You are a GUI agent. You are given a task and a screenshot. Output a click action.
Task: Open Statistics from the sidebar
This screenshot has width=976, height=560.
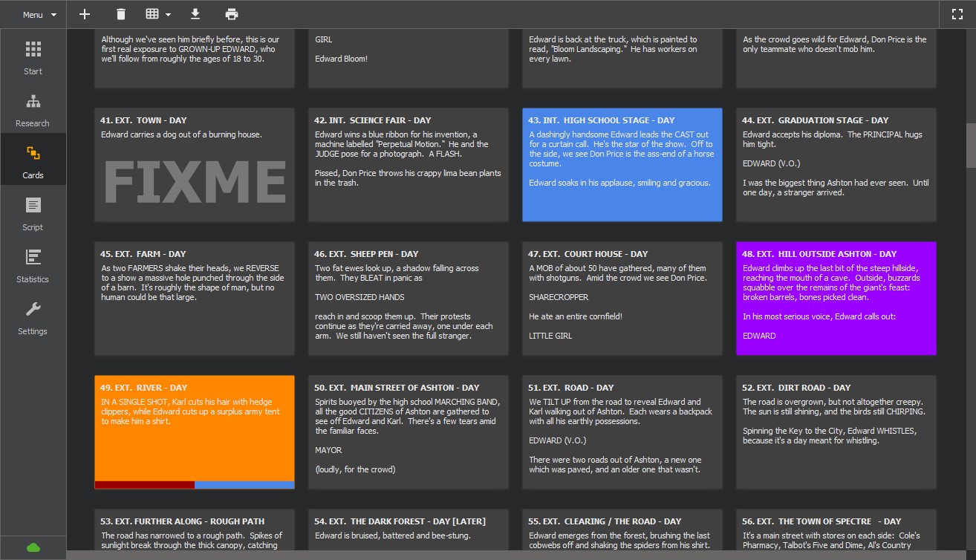33,265
